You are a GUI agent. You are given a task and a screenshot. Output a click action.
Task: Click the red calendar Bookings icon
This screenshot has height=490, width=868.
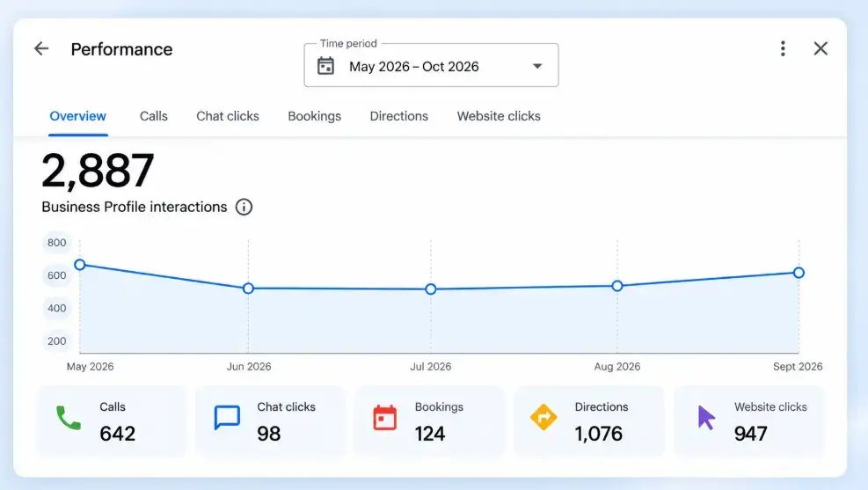(384, 418)
